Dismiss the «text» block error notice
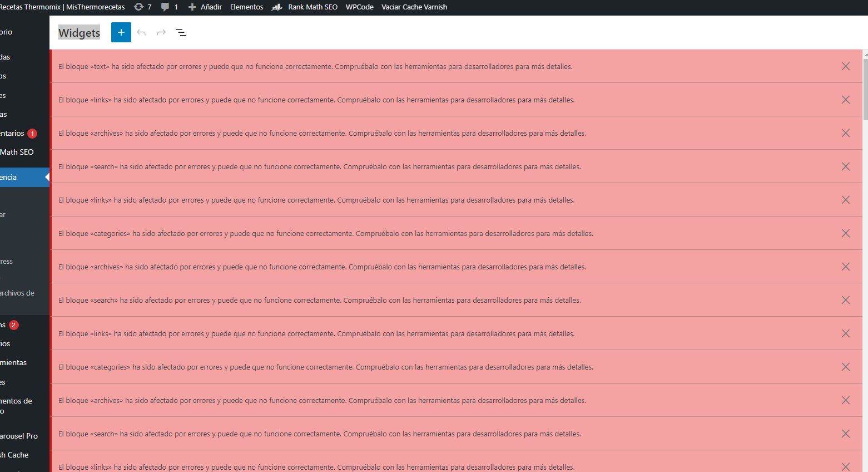The height and width of the screenshot is (472, 868). 846,66
